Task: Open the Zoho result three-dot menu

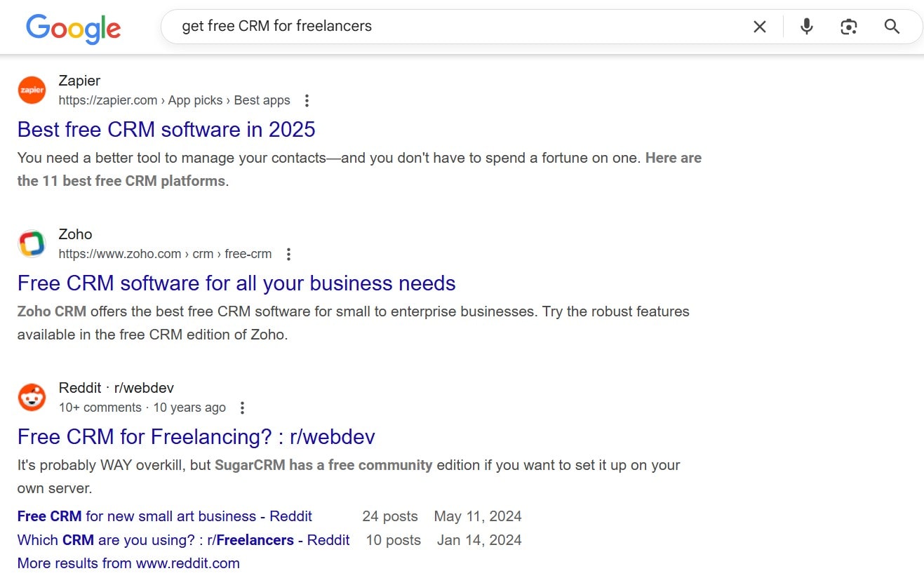Action: (x=288, y=254)
